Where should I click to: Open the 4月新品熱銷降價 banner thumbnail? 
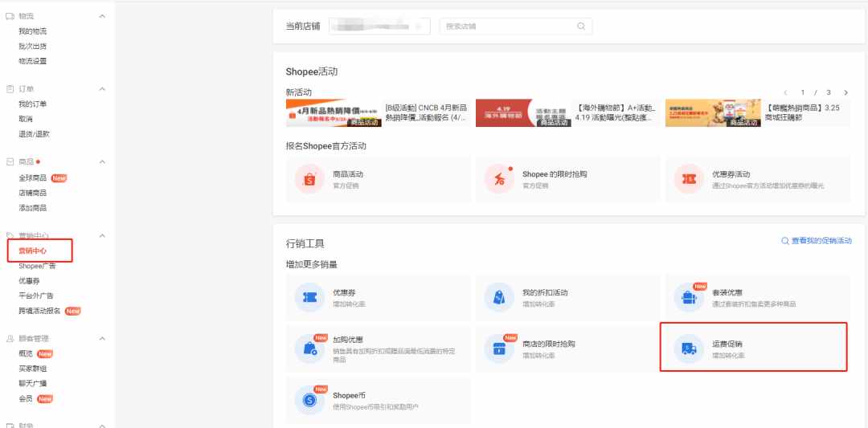pyautogui.click(x=334, y=113)
